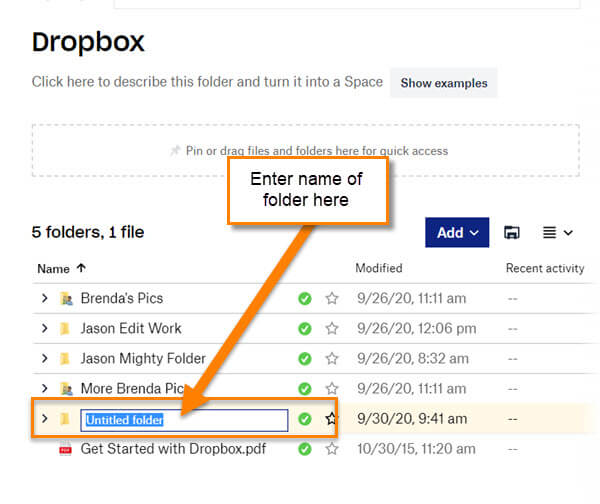Click sync status checkmark for Untitled folder
Image resolution: width=600 pixels, height=504 pixels.
pyautogui.click(x=305, y=419)
